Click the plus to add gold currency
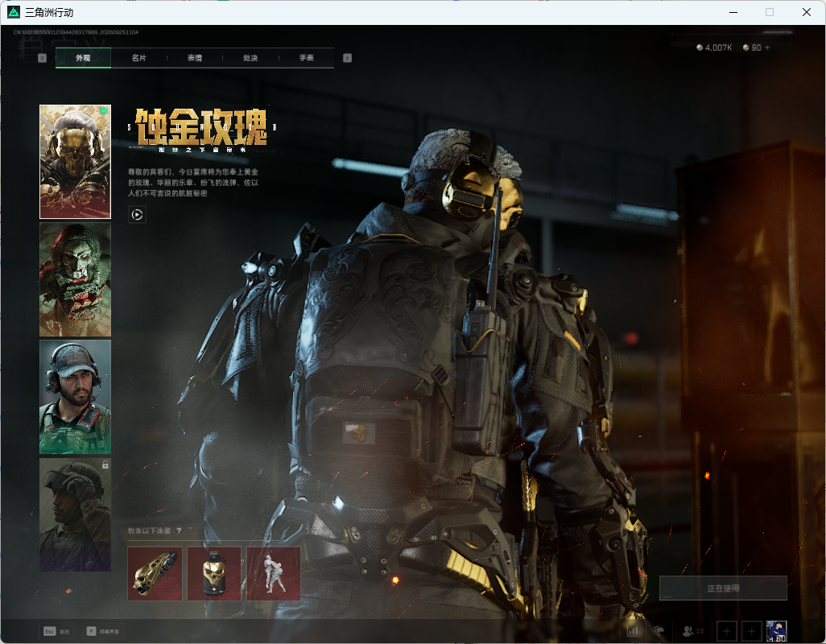 767,47
